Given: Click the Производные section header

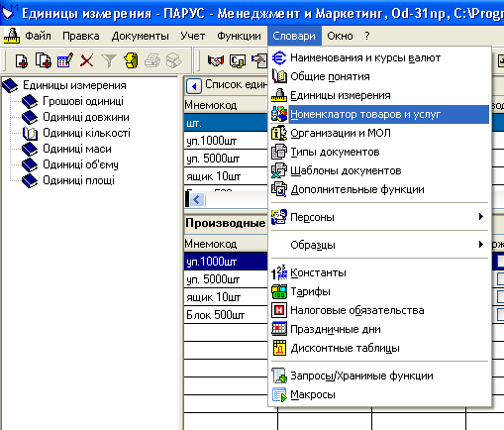Looking at the screenshot, I should click(226, 223).
